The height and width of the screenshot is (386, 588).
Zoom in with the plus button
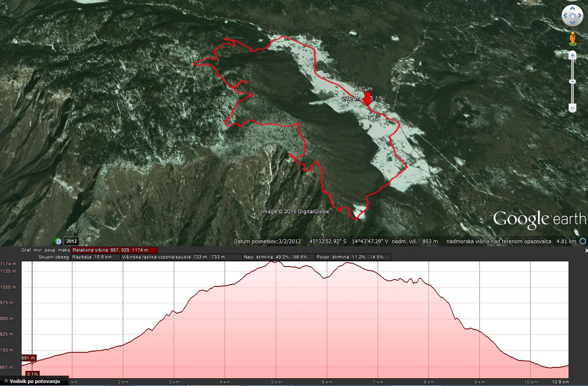(572, 55)
